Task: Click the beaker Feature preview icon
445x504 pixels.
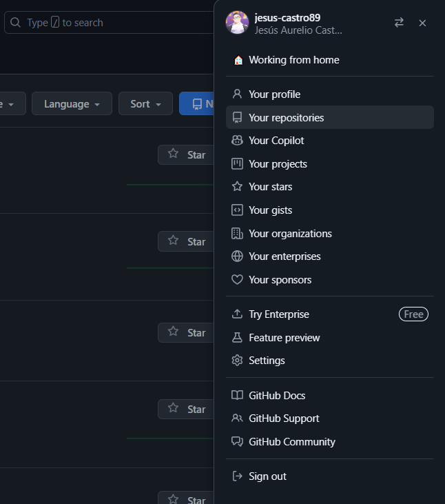Action: coord(237,337)
